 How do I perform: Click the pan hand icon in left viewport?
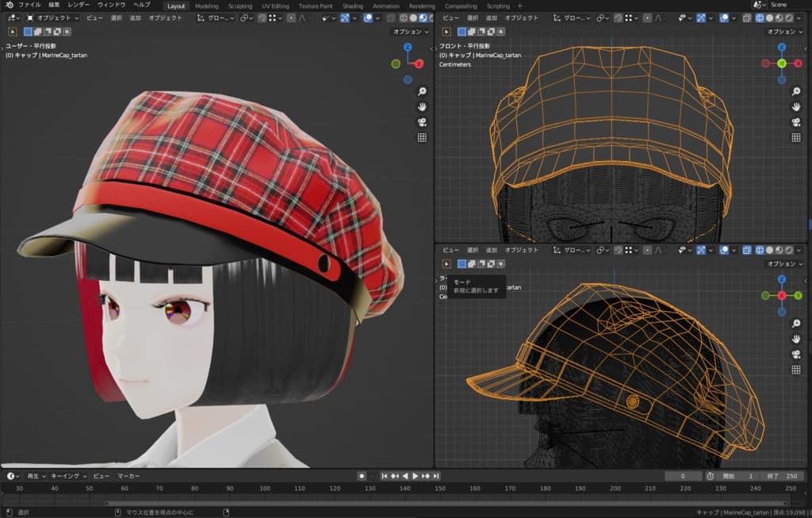422,106
